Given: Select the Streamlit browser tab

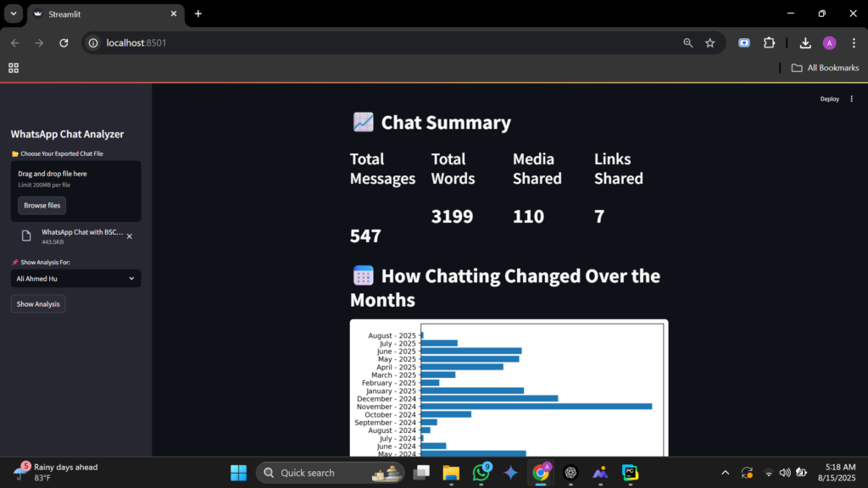Looking at the screenshot, I should click(x=104, y=14).
